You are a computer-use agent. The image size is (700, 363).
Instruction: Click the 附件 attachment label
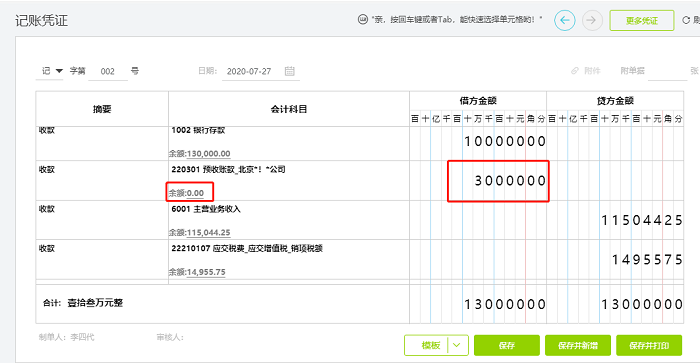tap(592, 71)
